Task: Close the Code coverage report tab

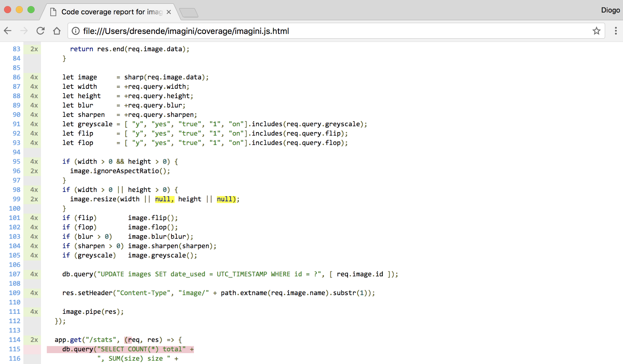Action: [x=169, y=12]
